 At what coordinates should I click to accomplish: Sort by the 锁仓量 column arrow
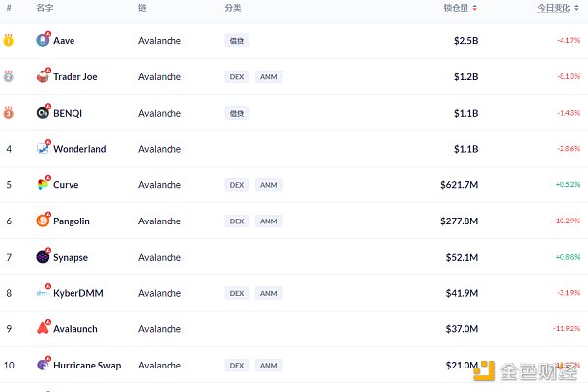(475, 8)
